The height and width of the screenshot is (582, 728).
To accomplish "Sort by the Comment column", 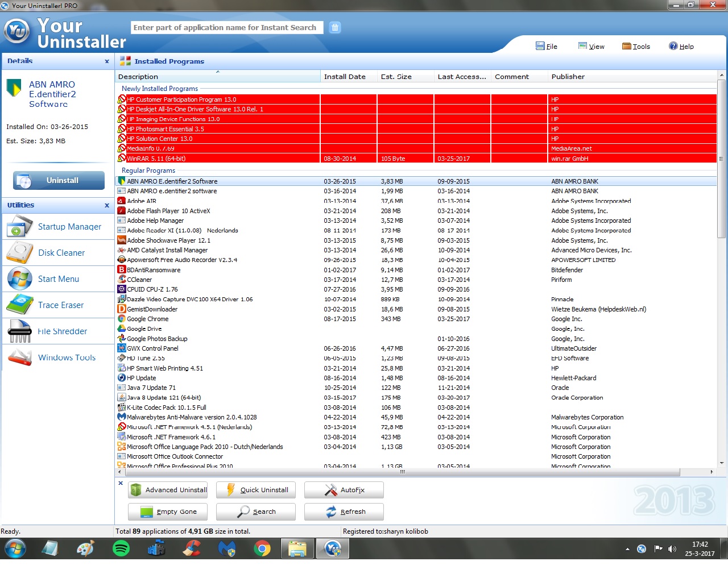I will pyautogui.click(x=519, y=77).
